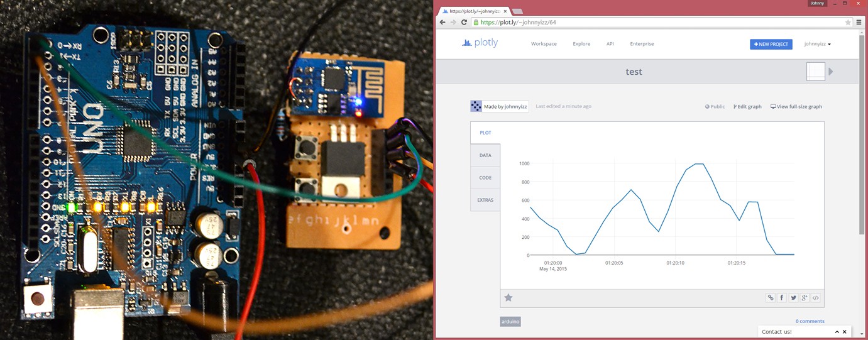The height and width of the screenshot is (340, 868).
Task: Copy the plot's share link icon
Action: [x=770, y=298]
